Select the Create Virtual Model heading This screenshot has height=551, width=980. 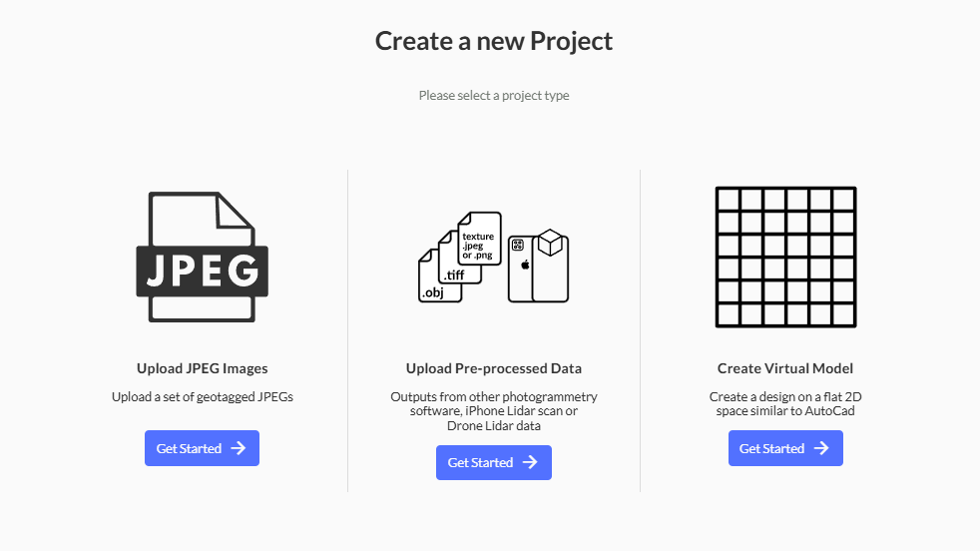coord(785,368)
